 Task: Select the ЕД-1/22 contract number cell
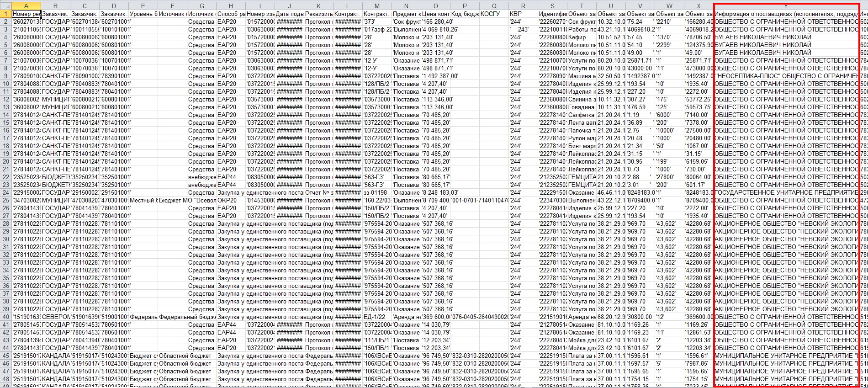(377, 317)
